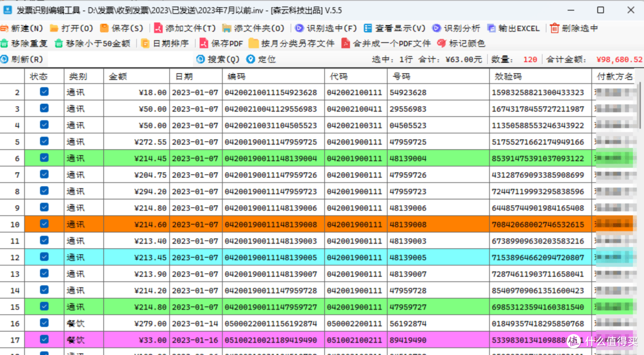Delete selected rows via 删除选中
Viewport: 644px width, 355px height.
point(574,29)
